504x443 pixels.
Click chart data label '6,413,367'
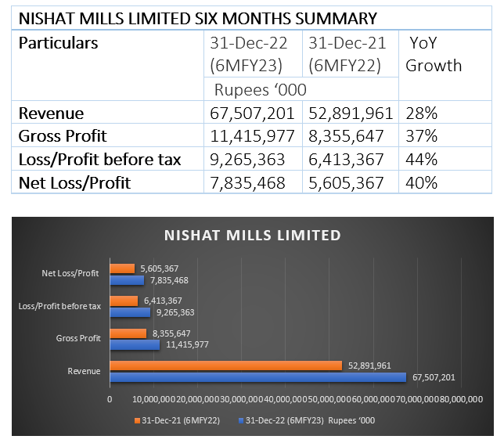tap(163, 301)
